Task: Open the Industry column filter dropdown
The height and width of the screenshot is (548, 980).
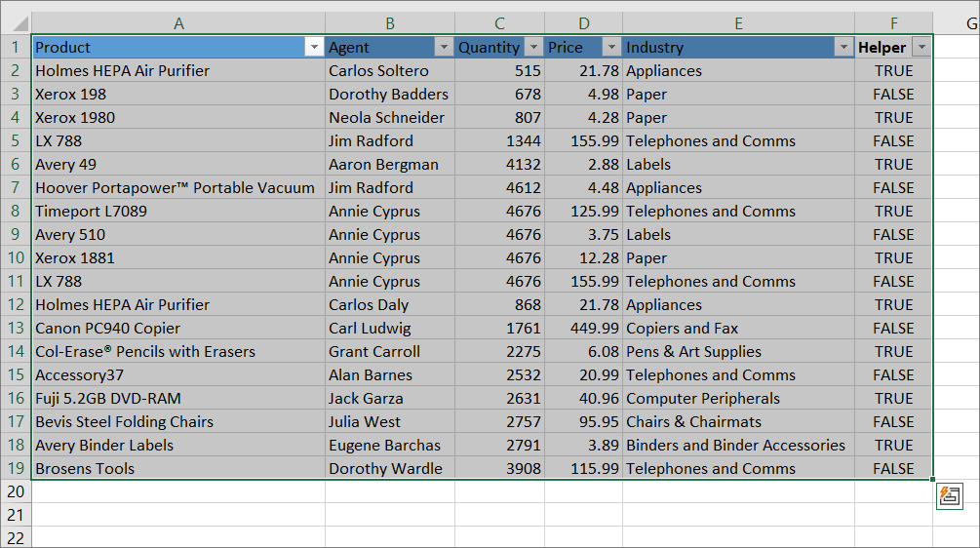Action: click(x=843, y=47)
